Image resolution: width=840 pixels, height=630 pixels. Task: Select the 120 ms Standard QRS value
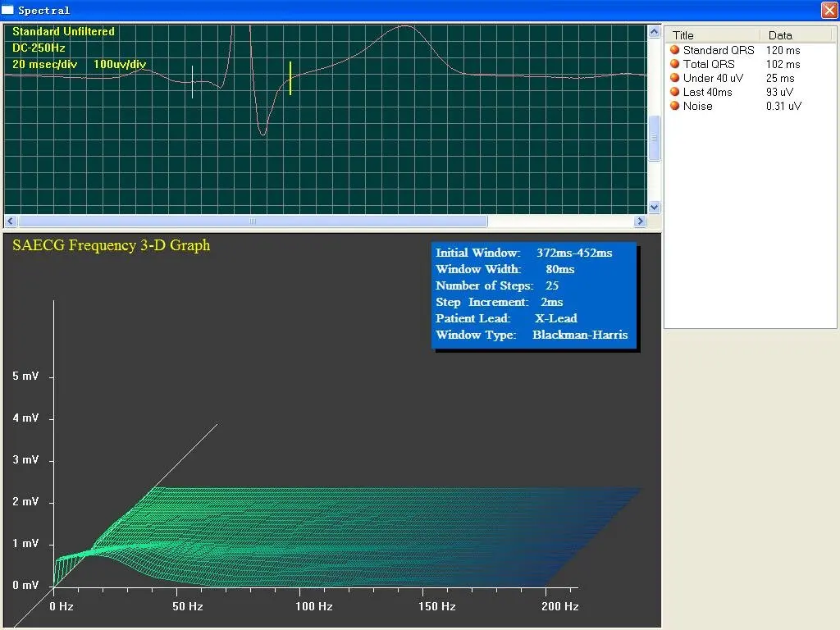tap(783, 50)
